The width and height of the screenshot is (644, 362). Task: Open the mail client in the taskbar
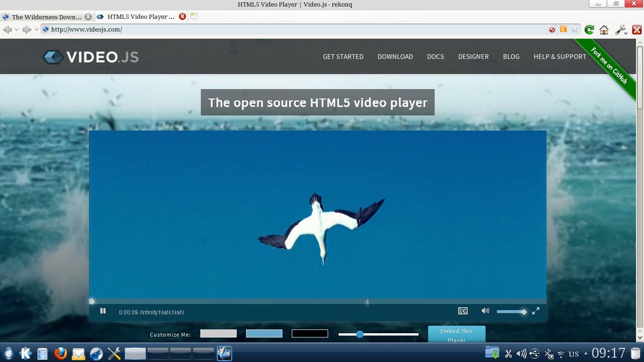tap(78, 354)
